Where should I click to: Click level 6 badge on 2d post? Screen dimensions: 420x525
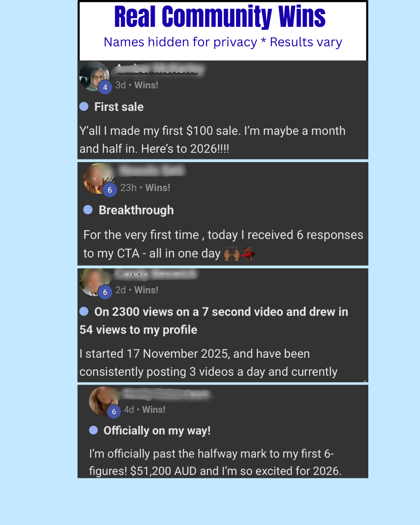coord(105,292)
